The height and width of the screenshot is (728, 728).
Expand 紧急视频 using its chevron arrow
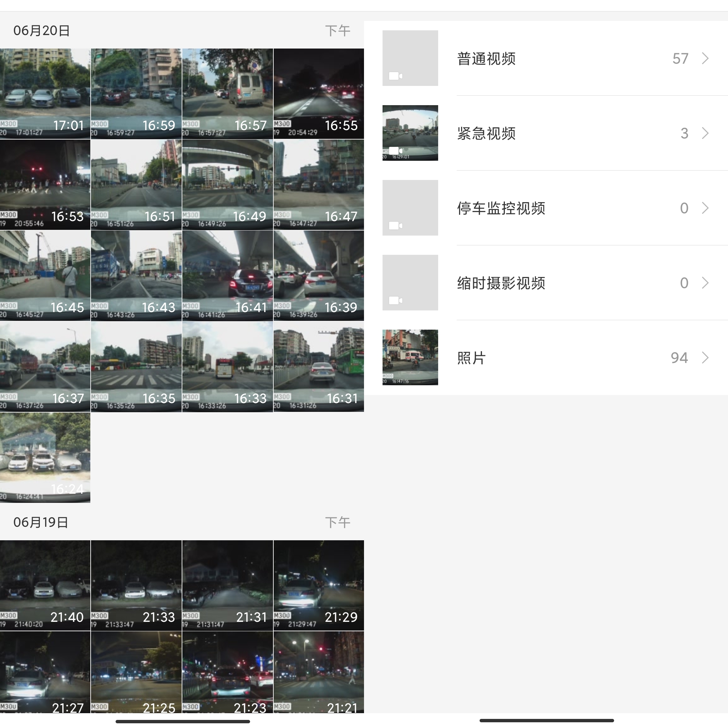click(705, 133)
